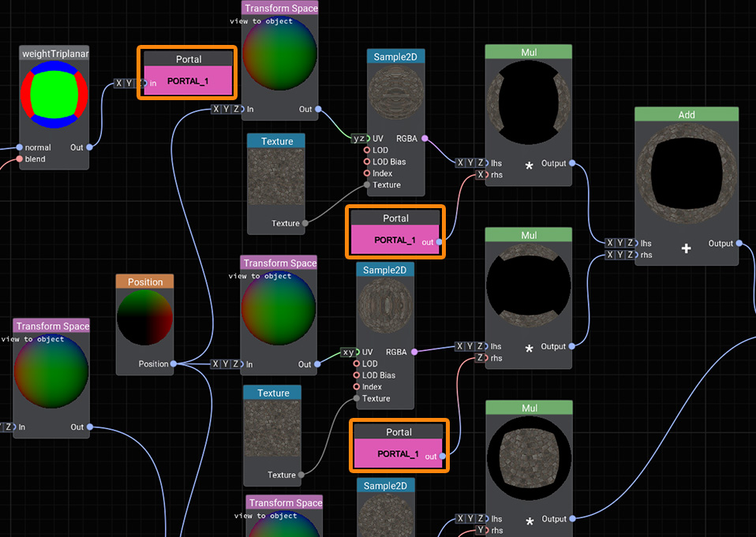Click the Output port of Mul connected to Add lhs
The height and width of the screenshot is (537, 756).
[572, 163]
